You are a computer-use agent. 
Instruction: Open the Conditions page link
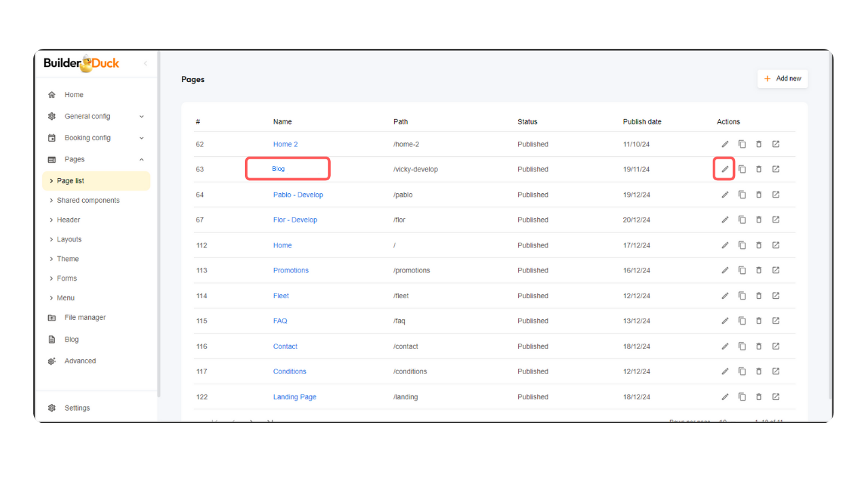[290, 371]
